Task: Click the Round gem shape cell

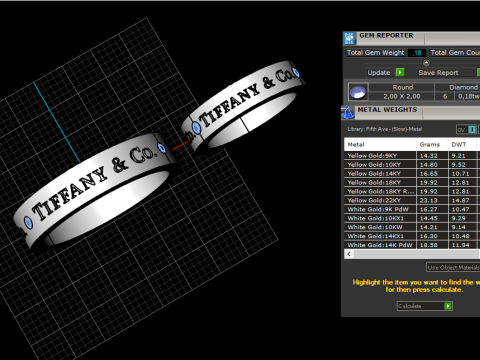Action: coord(402,87)
